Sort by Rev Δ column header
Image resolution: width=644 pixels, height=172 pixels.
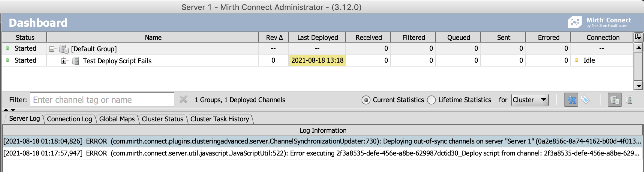click(274, 37)
